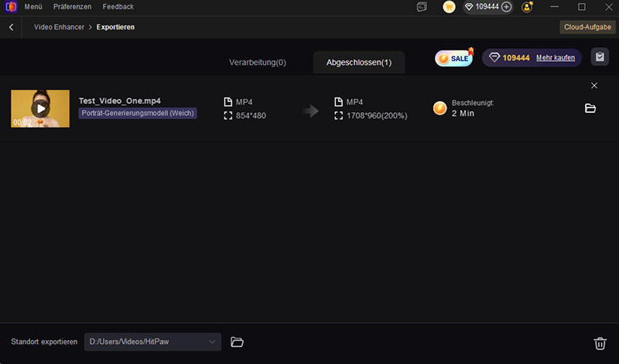
Task: Select the Abgeschlossen(1) tab
Action: click(x=359, y=62)
